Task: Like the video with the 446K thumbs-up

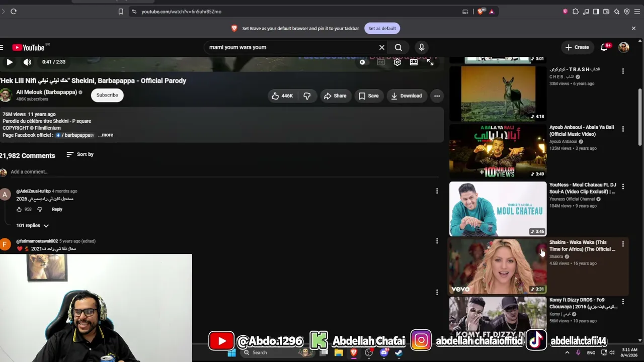Action: 282,96
